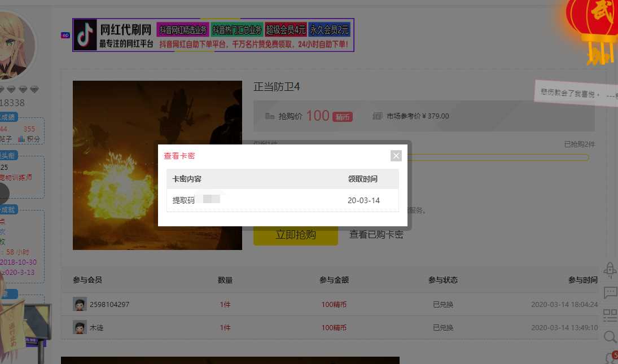Open member 2598104297 profile link
This screenshot has width=618, height=364.
(109, 305)
